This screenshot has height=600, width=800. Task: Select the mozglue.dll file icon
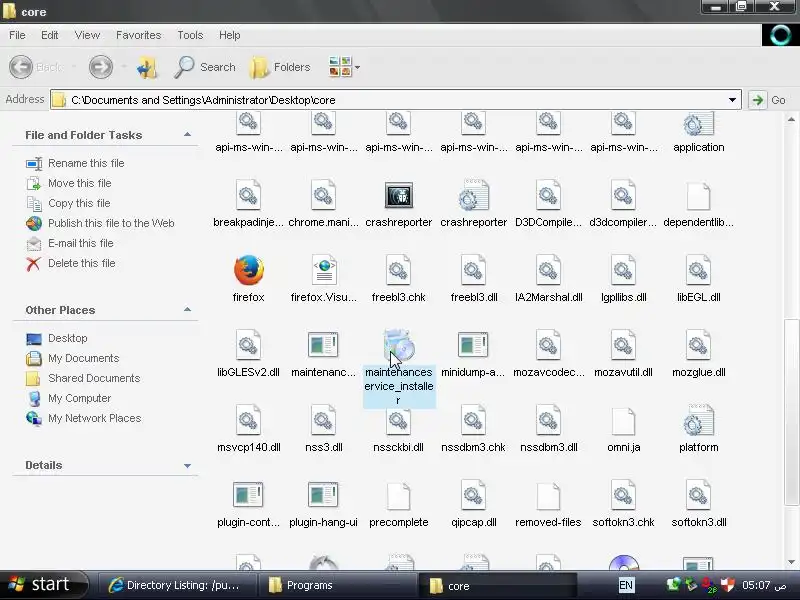pyautogui.click(x=698, y=345)
